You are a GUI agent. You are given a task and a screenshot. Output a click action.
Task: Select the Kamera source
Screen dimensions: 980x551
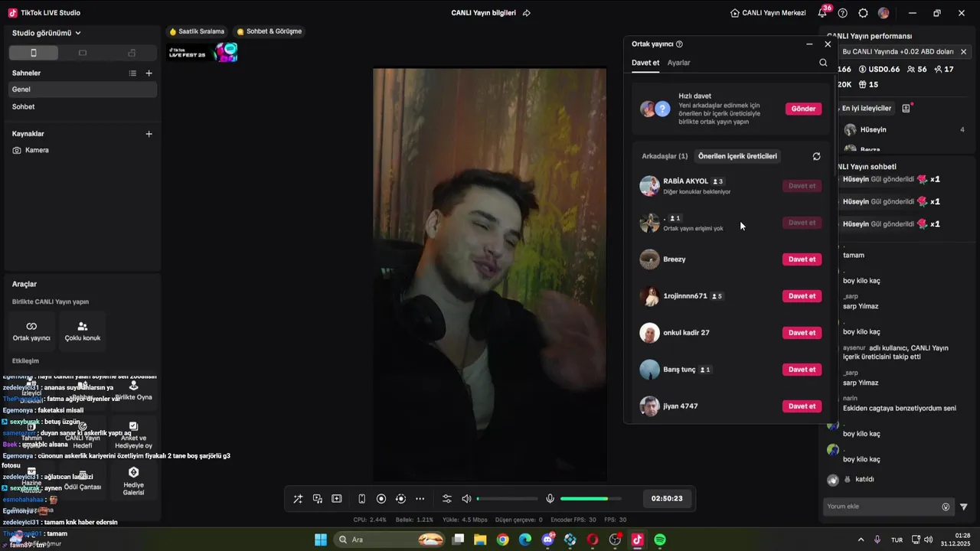83,150
